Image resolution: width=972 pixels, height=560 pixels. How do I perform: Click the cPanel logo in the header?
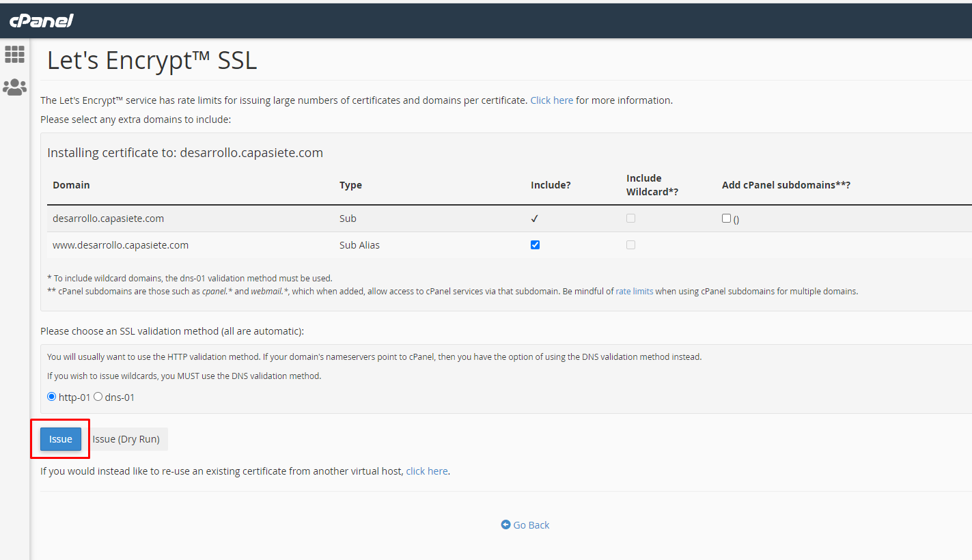coord(41,21)
